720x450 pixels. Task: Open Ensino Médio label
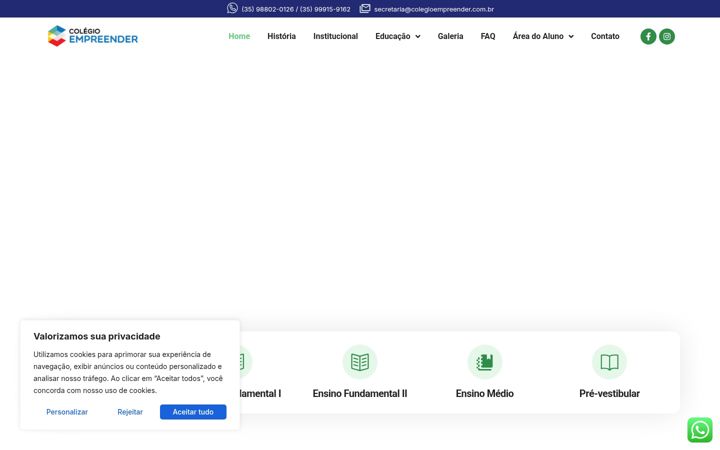pos(484,394)
